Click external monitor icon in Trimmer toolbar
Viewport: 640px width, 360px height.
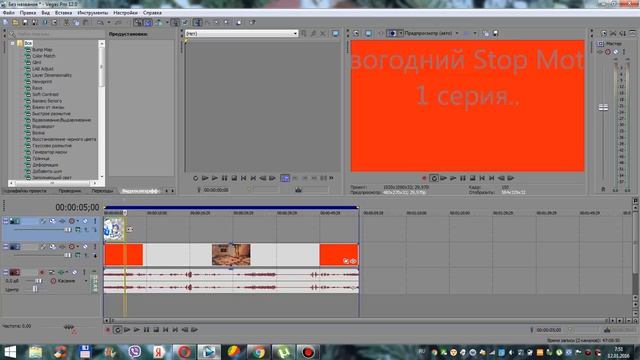(335, 33)
